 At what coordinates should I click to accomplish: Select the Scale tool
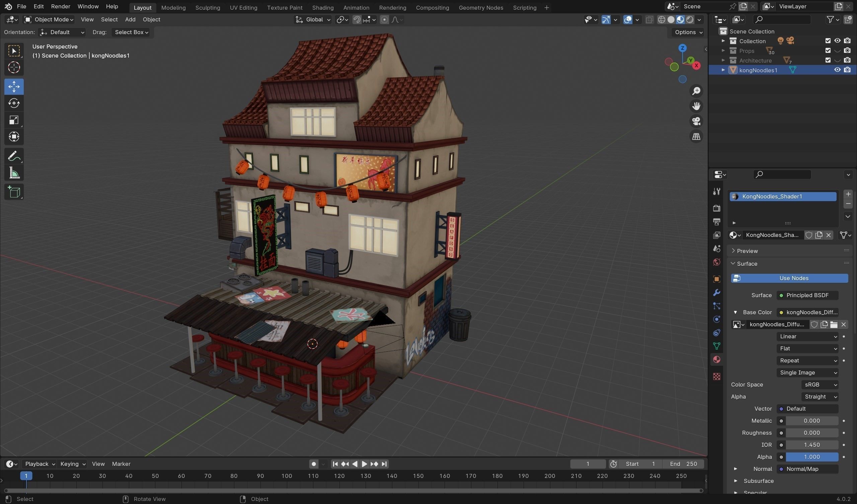(x=14, y=120)
